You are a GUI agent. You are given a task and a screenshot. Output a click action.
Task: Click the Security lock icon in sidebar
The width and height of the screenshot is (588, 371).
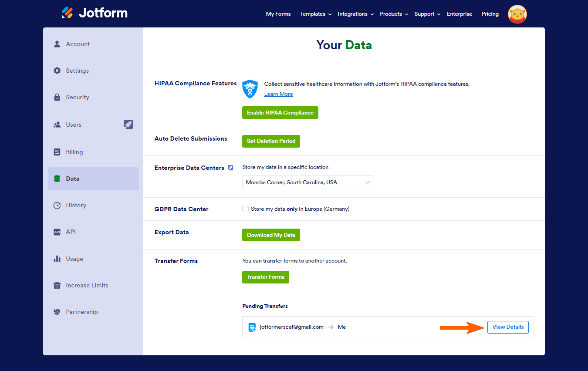point(57,97)
